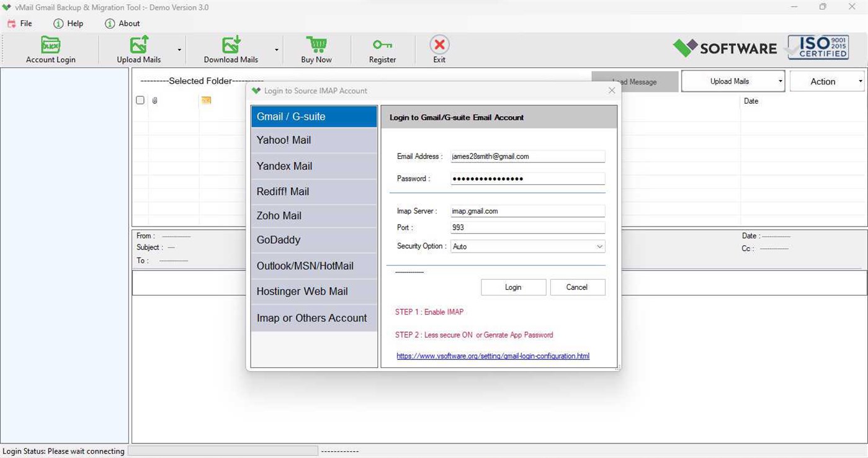This screenshot has height=458, width=868.
Task: Click the vSoftware logo in the toolbar
Action: (x=725, y=48)
